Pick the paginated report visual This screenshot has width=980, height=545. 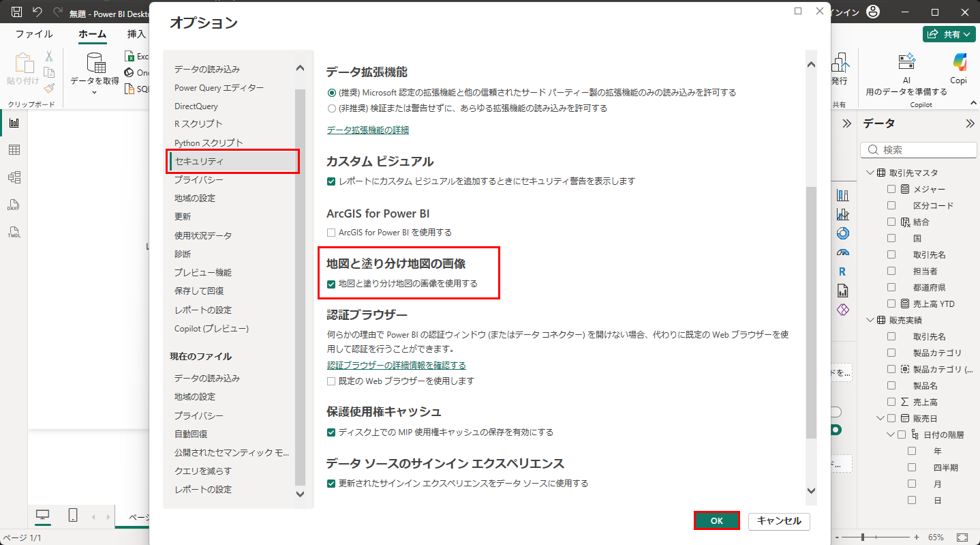coord(843,291)
